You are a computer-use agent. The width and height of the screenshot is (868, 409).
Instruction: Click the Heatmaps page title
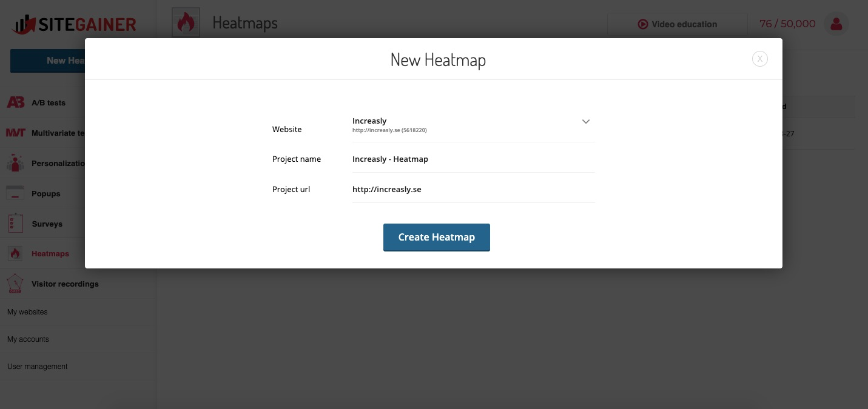pos(245,24)
